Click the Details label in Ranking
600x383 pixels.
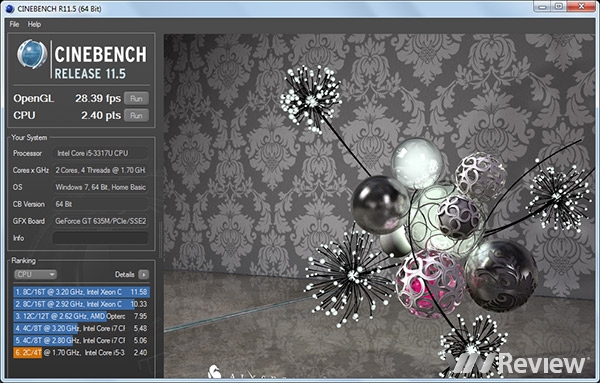point(124,274)
